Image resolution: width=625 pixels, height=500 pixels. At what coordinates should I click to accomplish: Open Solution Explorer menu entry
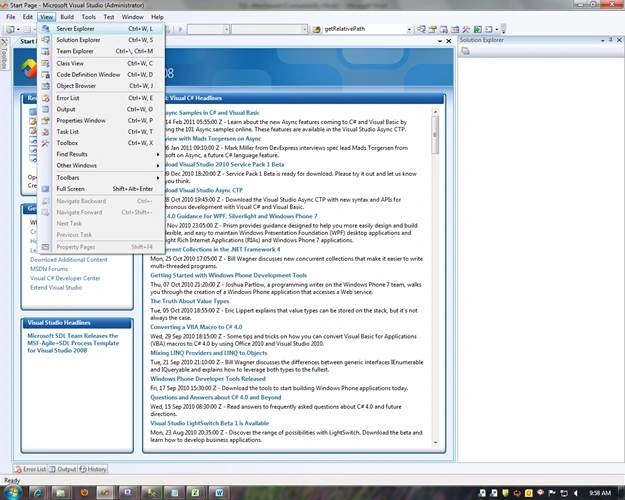coord(101,40)
